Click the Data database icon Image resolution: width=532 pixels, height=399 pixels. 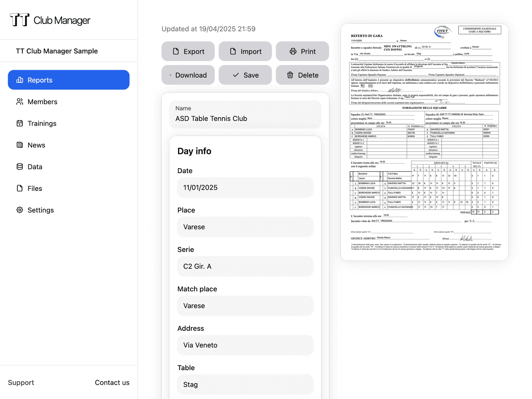click(20, 167)
